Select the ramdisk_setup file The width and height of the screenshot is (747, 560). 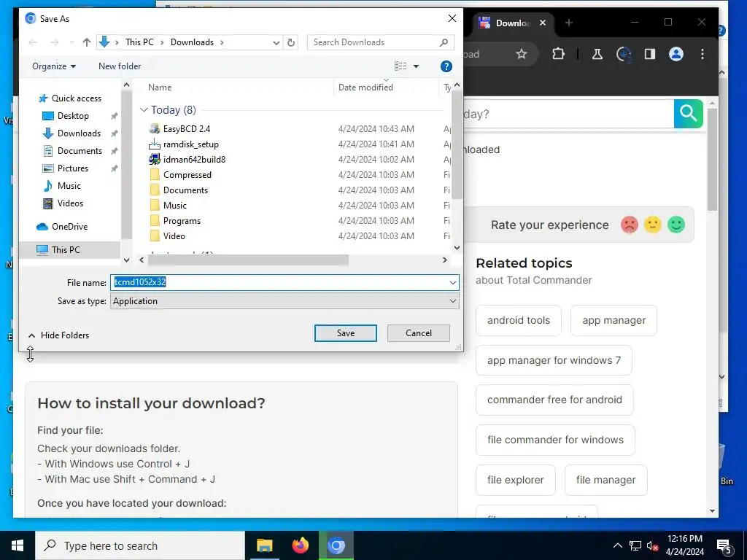click(190, 144)
